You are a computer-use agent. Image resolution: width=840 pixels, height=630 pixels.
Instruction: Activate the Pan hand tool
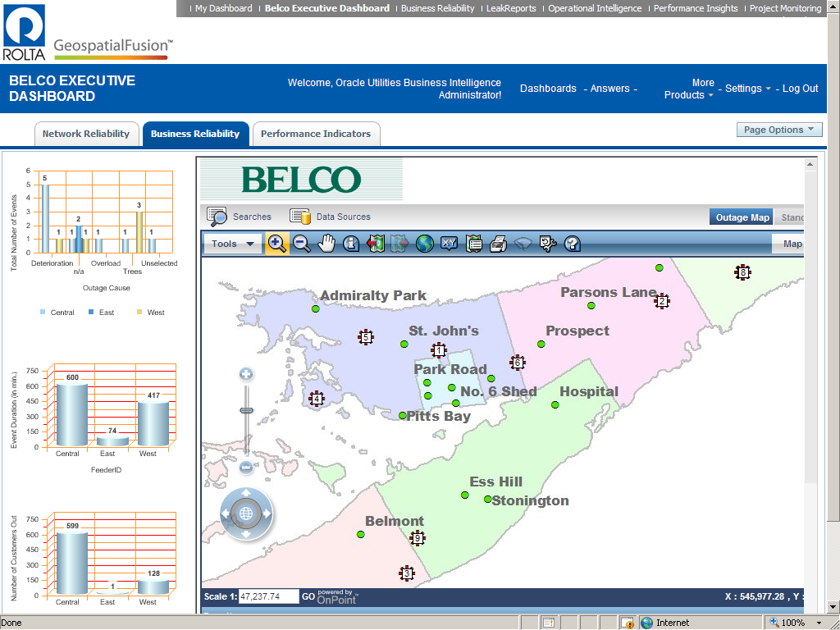[x=326, y=244]
